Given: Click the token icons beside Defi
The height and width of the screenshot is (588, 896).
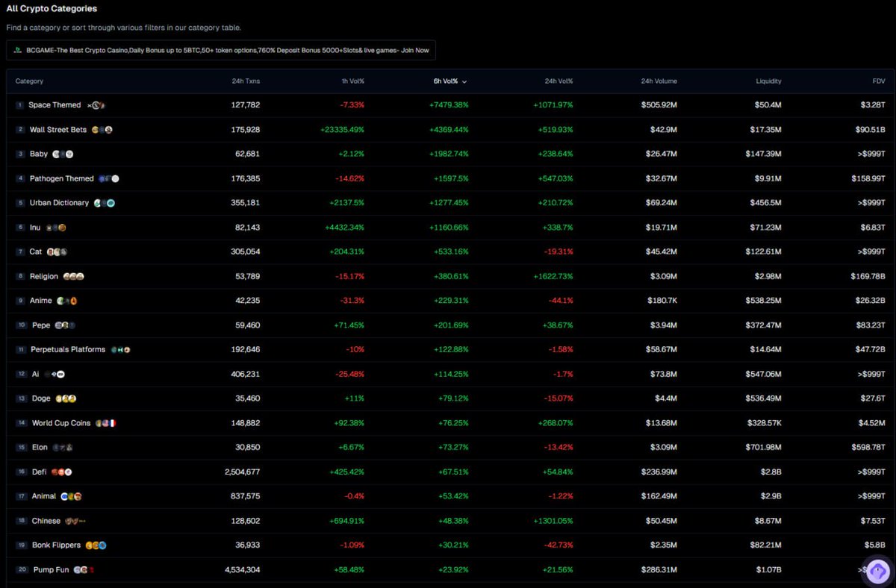Looking at the screenshot, I should 62,472.
